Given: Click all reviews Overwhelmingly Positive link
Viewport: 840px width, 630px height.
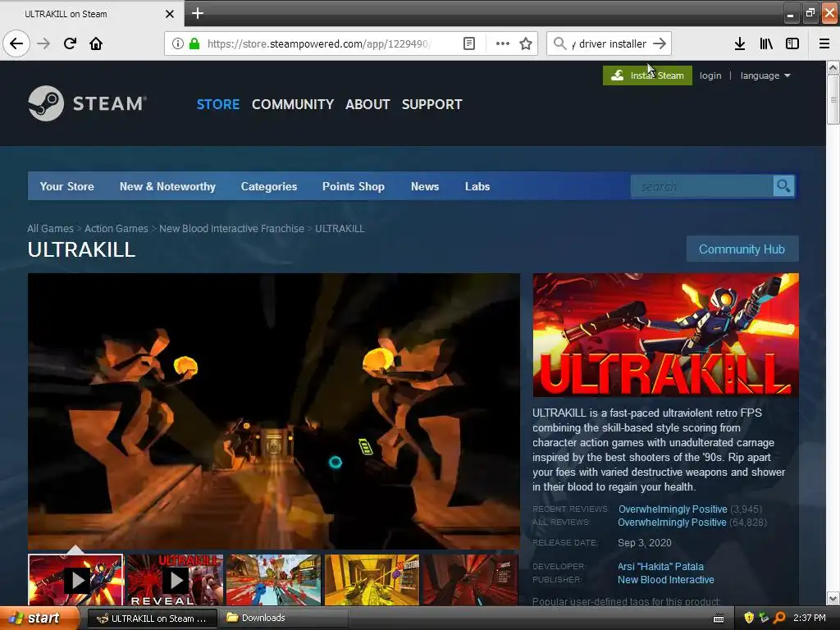Looking at the screenshot, I should pyautogui.click(x=672, y=523).
